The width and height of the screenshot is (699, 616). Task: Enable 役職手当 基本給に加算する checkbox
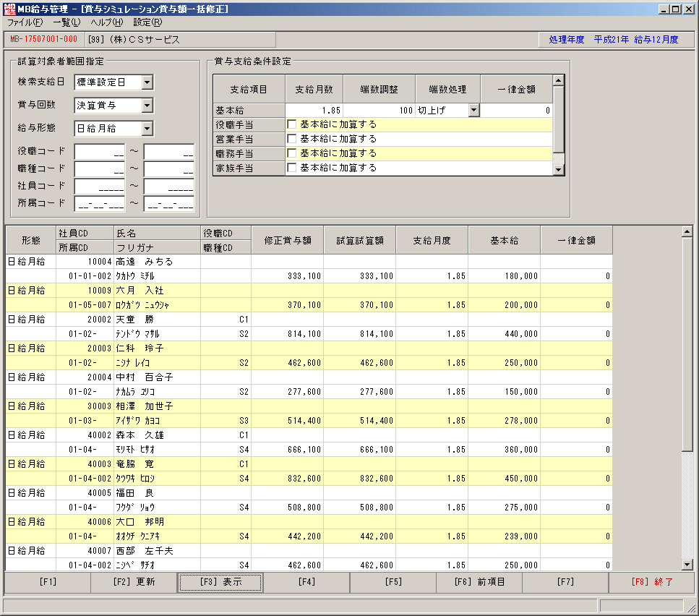[292, 124]
